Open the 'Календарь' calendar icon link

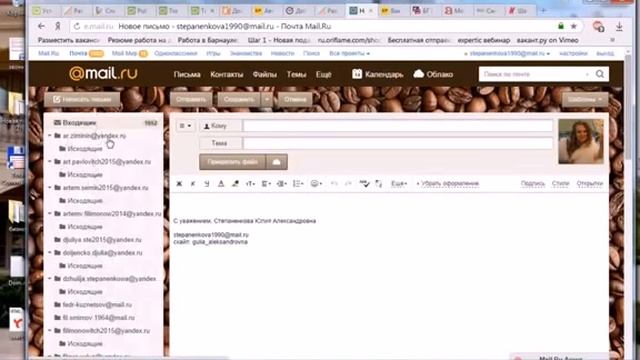click(378, 74)
